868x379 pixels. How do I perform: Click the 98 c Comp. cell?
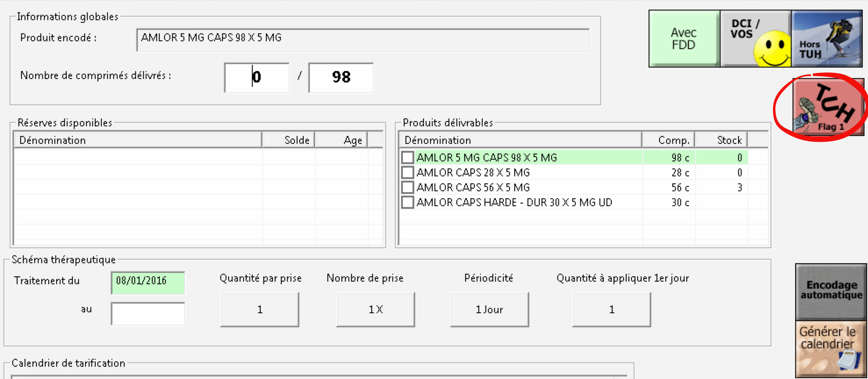[669, 157]
